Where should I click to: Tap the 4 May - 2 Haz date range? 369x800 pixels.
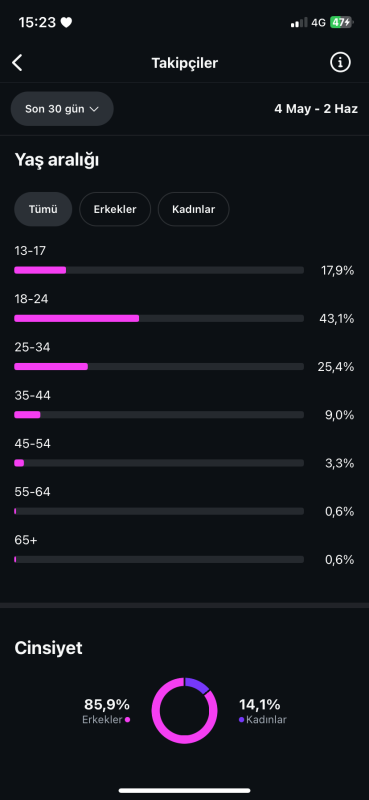316,109
